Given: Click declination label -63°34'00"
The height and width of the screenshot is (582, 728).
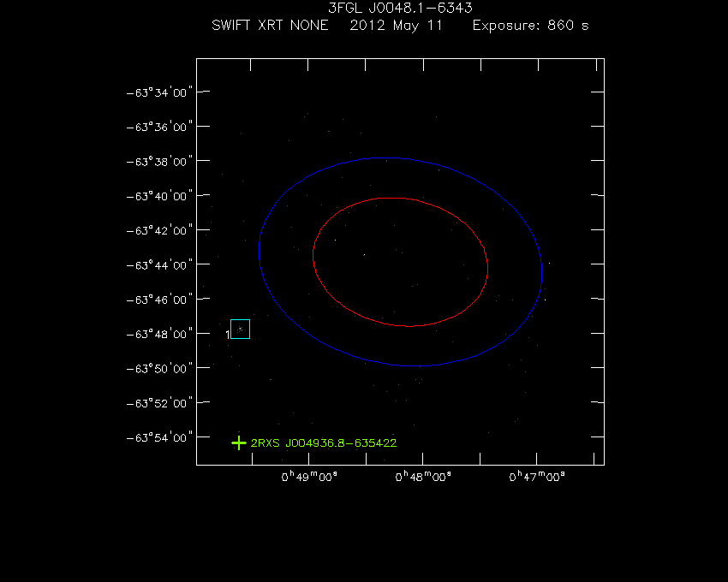Looking at the screenshot, I should (x=159, y=92).
